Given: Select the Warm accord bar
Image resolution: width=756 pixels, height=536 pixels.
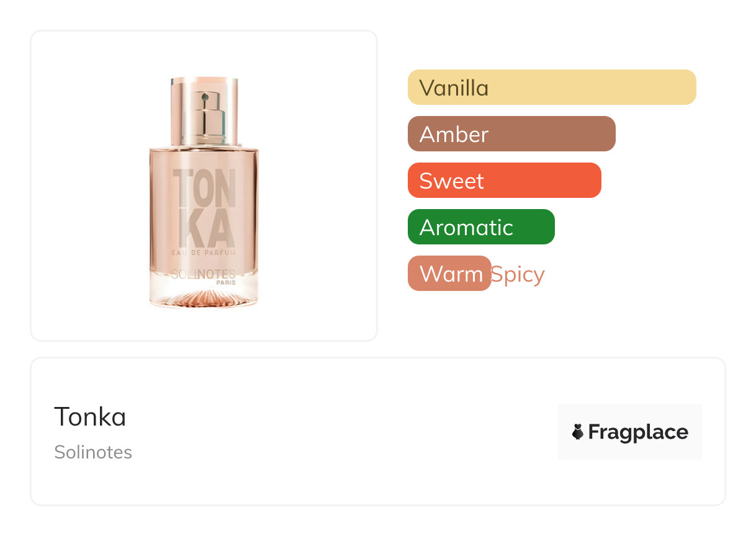Looking at the screenshot, I should pyautogui.click(x=449, y=274).
